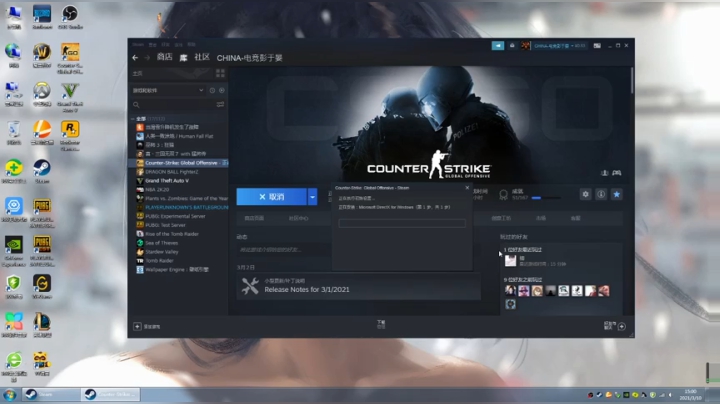Open the Steam shortcut on the desktop
Screen dimensions: 720x404
[x=42, y=171]
